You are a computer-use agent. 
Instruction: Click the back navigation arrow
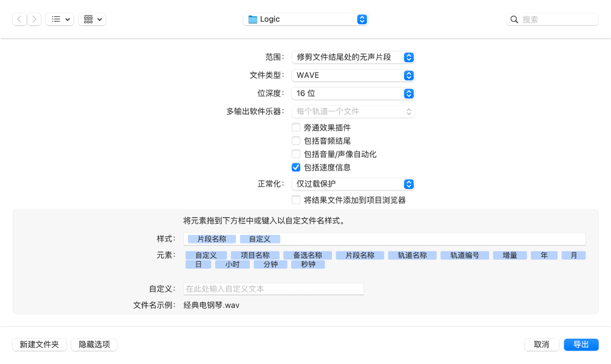pos(19,19)
